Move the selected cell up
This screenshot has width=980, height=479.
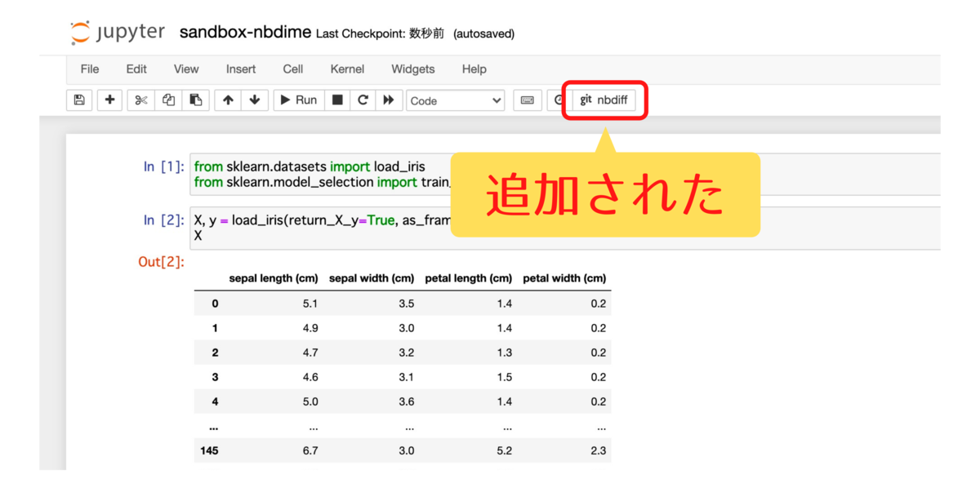pyautogui.click(x=227, y=100)
